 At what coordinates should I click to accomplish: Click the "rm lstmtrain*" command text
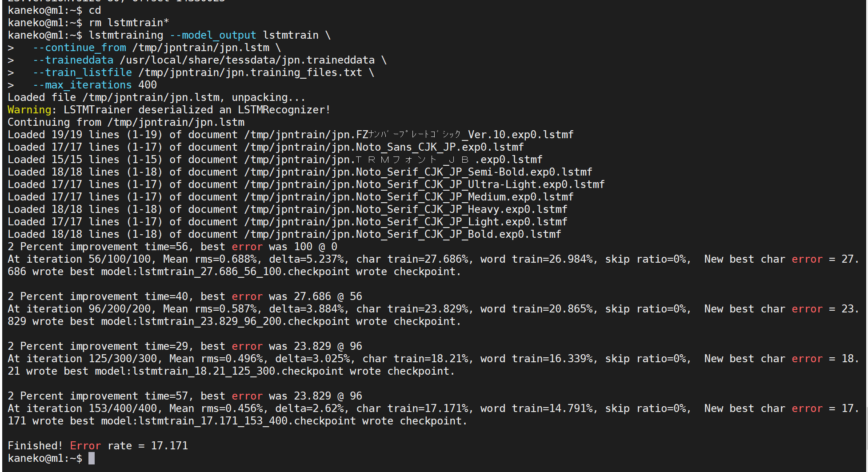click(x=129, y=23)
